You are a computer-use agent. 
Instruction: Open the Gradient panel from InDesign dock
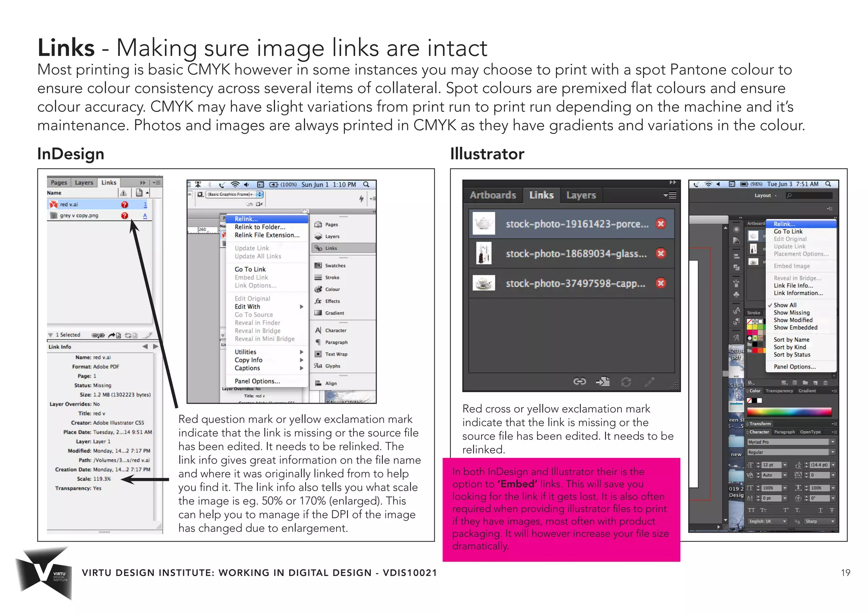point(329,313)
